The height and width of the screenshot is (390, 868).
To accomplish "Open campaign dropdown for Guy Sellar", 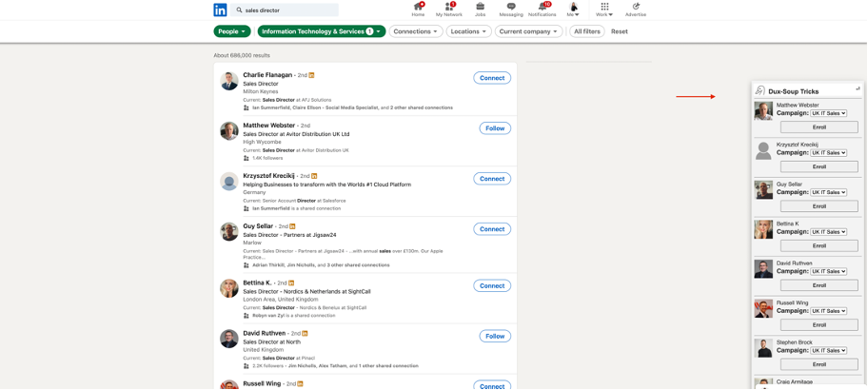I will pyautogui.click(x=829, y=192).
